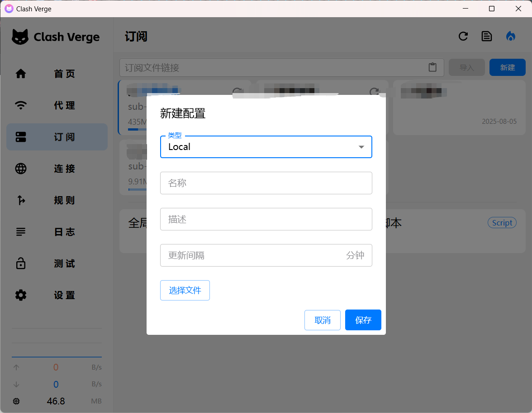Click the 规则 rules arrow icon

20,200
